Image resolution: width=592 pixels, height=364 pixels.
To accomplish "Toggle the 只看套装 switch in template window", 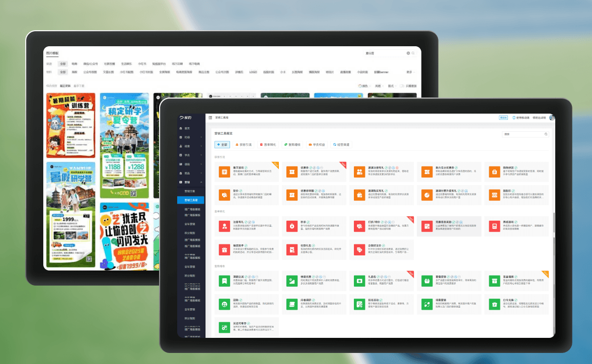I will (402, 86).
